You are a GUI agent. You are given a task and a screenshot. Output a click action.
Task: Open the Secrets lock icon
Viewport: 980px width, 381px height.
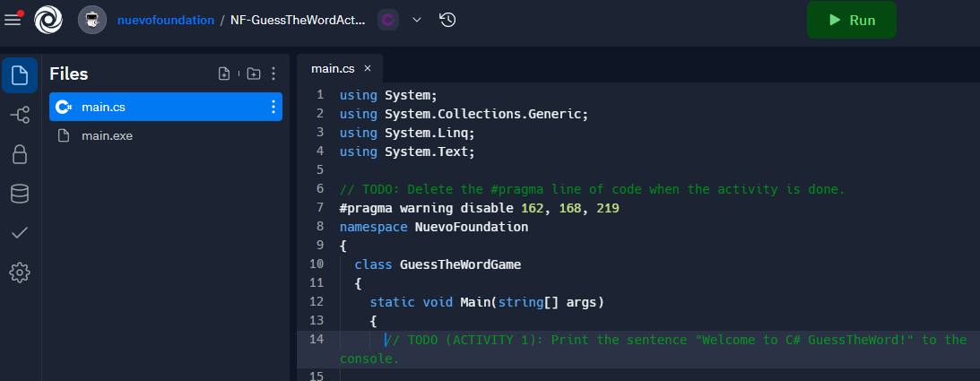20,154
